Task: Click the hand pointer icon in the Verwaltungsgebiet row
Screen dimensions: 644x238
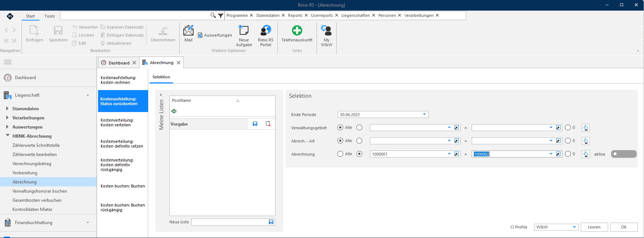Action: click(586, 128)
